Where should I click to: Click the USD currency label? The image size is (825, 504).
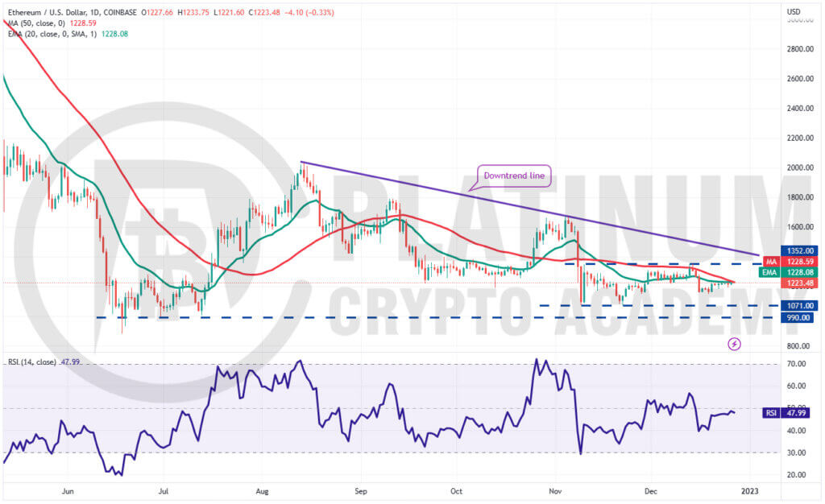794,11
